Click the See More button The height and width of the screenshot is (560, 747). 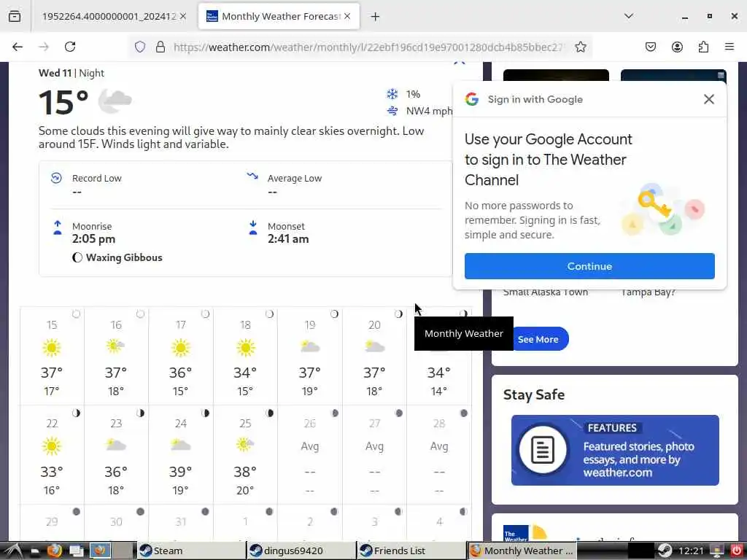539,339
